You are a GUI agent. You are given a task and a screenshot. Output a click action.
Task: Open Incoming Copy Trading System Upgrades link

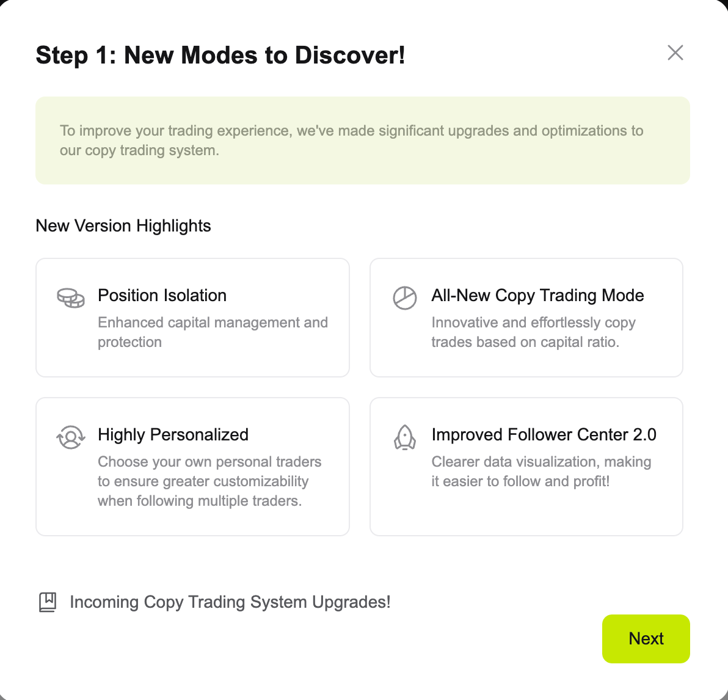pyautogui.click(x=230, y=602)
